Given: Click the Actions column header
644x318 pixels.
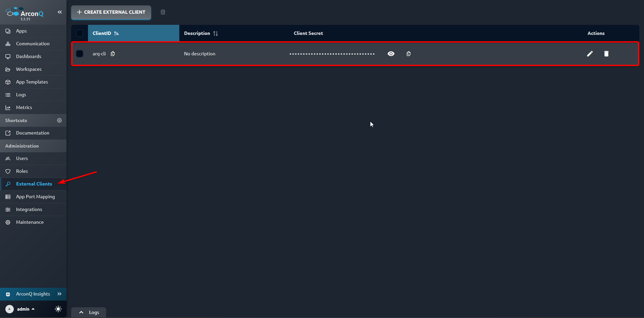Looking at the screenshot, I should tap(596, 33).
